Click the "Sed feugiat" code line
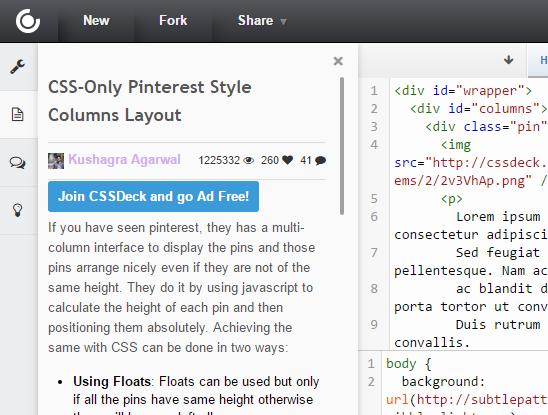Screen dimensions: 548x415 click(498, 253)
